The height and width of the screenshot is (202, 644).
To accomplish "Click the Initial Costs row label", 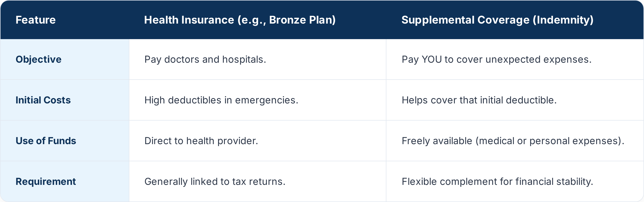I will point(43,100).
